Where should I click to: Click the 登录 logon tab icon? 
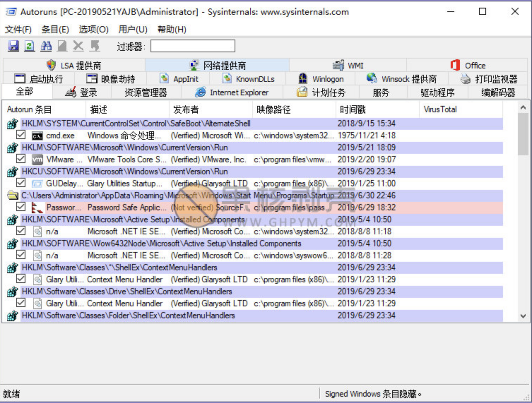pos(71,92)
